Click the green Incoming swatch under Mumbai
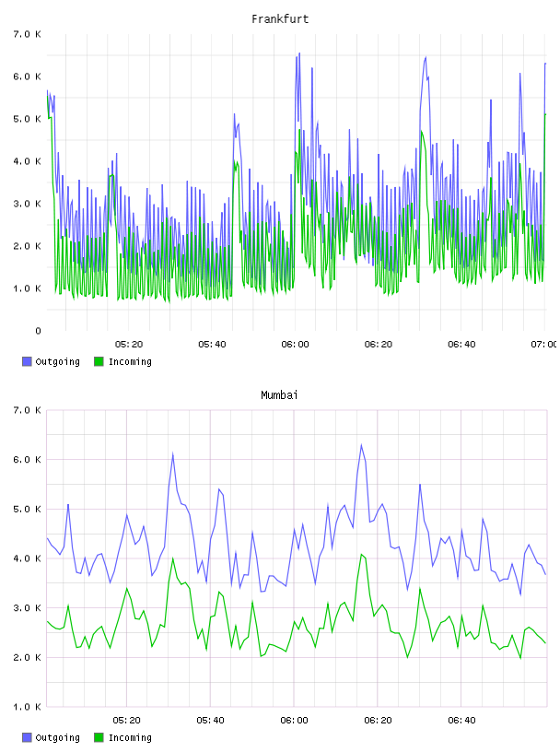Screen dimensions: 560x752 pyautogui.click(x=99, y=737)
